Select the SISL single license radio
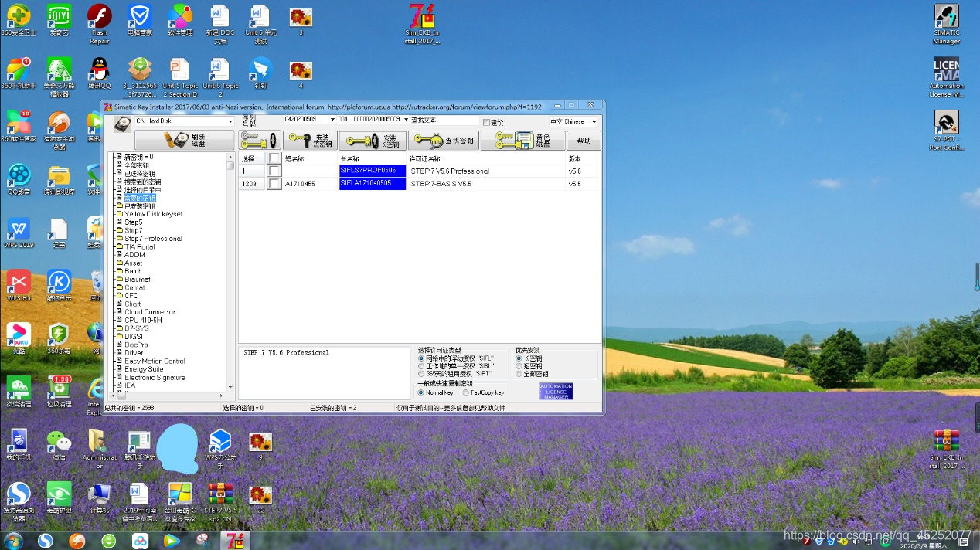 click(420, 366)
